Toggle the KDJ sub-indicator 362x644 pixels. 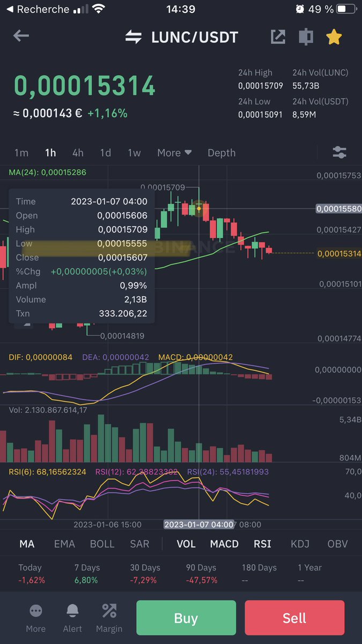click(300, 544)
